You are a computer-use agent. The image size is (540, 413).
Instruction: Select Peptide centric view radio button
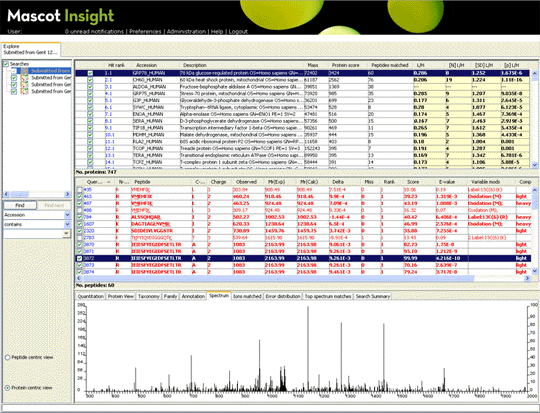click(x=7, y=358)
